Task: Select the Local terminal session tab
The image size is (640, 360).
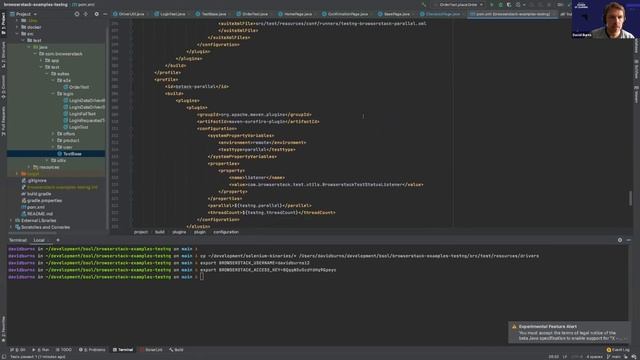Action: click(x=39, y=240)
